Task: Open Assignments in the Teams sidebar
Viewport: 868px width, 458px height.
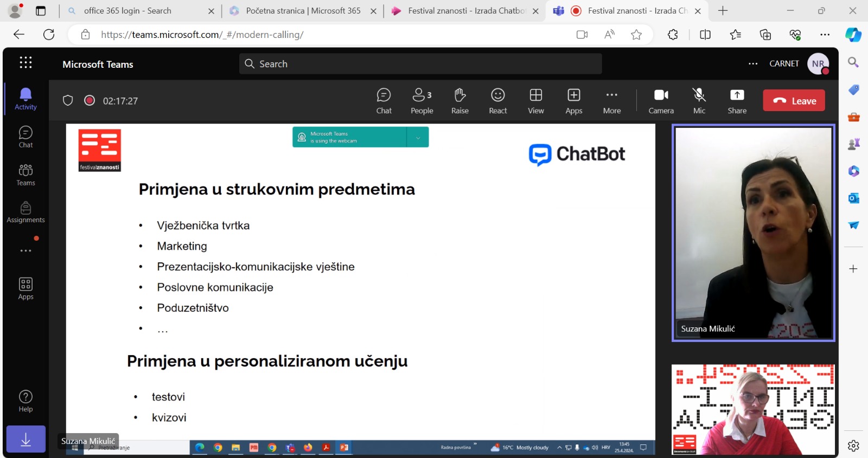Action: coord(25,212)
